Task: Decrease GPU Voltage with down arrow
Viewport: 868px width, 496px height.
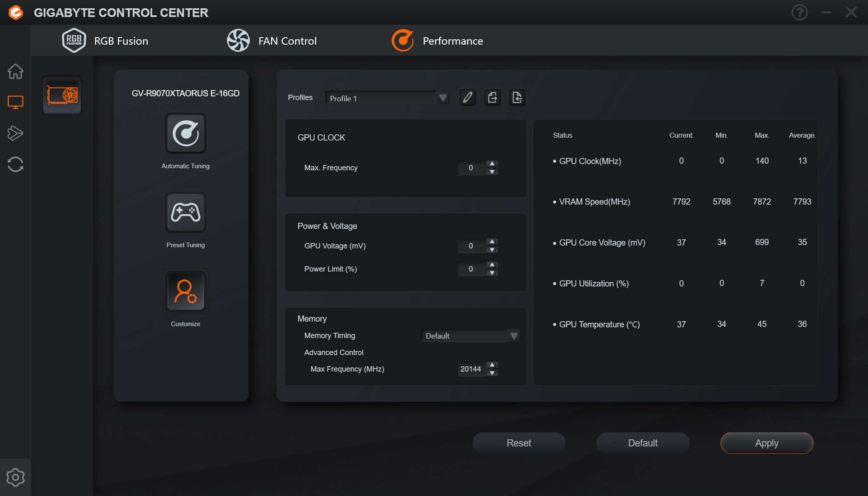Action: 492,250
